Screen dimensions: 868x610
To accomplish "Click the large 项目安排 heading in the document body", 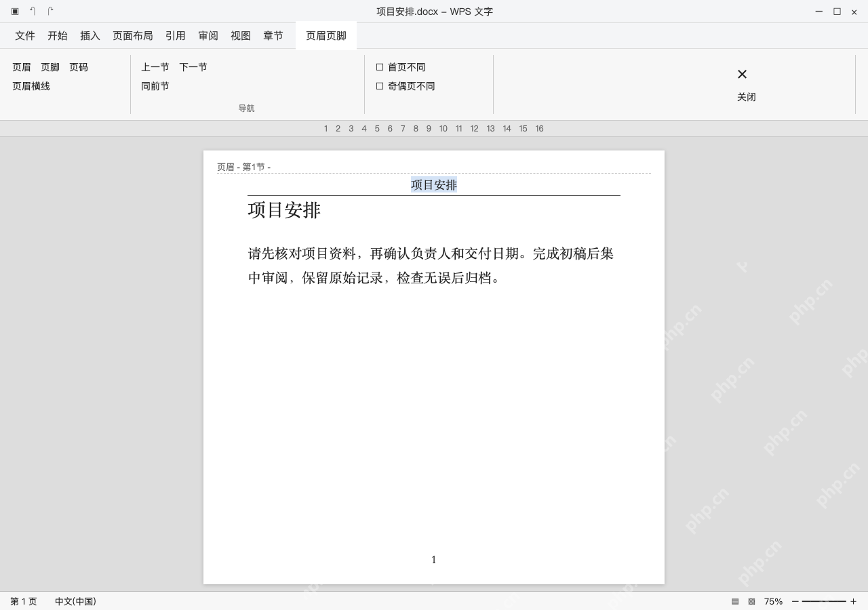I will click(x=284, y=210).
